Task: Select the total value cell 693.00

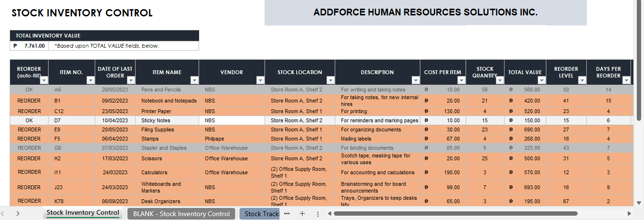Action: pos(525,187)
